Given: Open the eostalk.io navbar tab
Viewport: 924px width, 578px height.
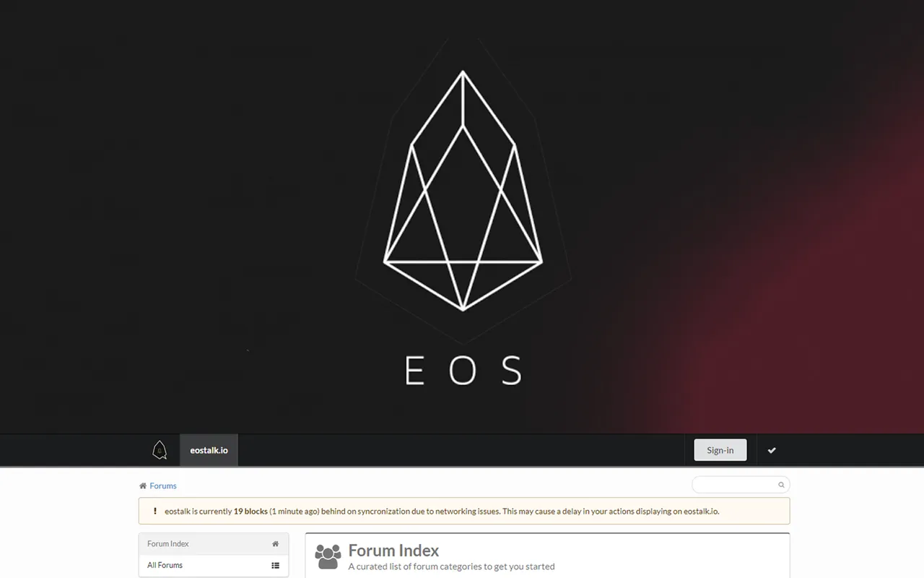Looking at the screenshot, I should click(x=209, y=450).
